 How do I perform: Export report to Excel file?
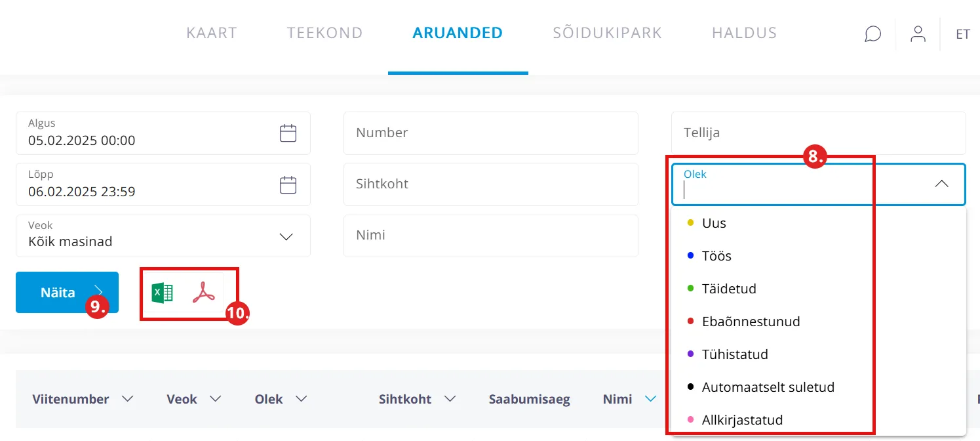162,293
